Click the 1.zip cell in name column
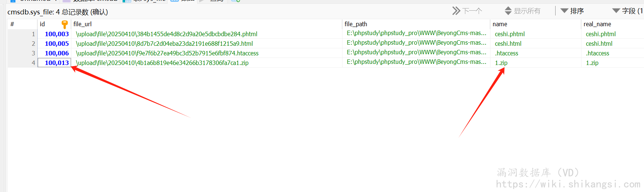This screenshot has height=192, width=644. tap(501, 63)
